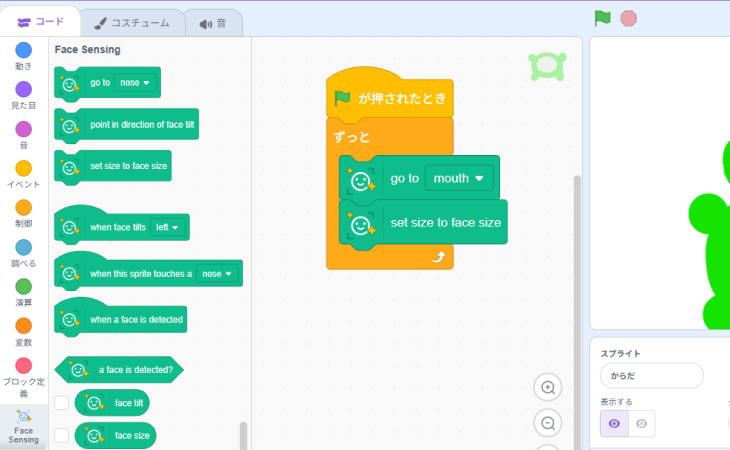730x450 pixels.
Task: Open the nose dropdown in palette go to block
Action: (x=135, y=82)
